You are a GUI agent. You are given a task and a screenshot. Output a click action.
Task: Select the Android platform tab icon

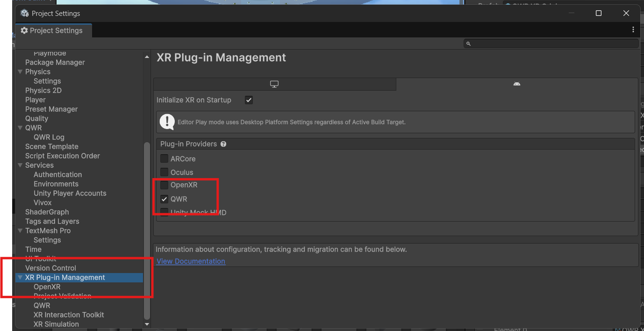pyautogui.click(x=517, y=84)
